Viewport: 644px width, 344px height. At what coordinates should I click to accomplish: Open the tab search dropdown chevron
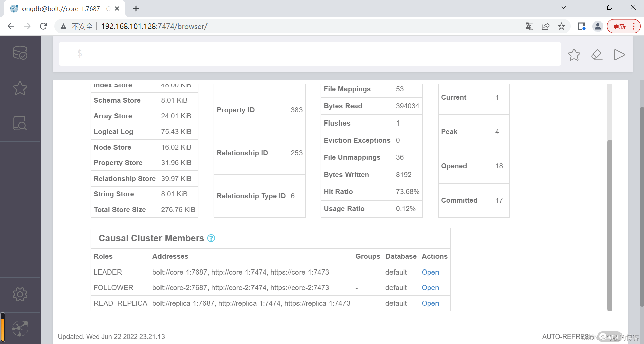pos(564,7)
